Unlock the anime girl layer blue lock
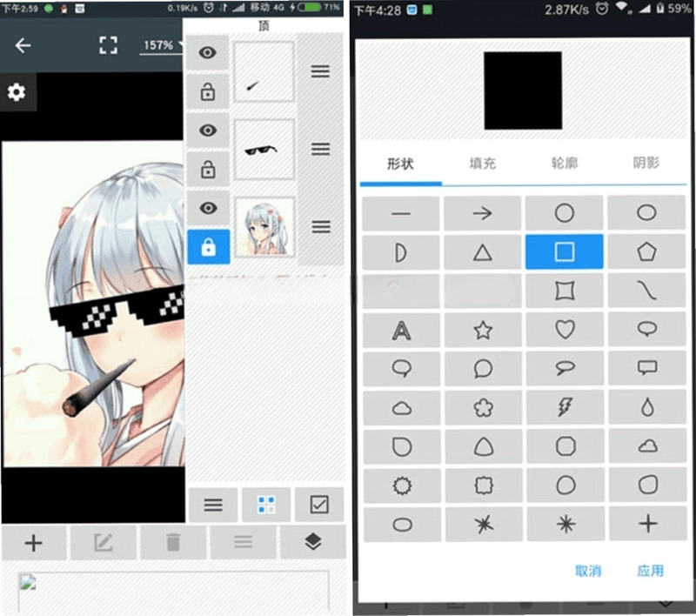This screenshot has width=696, height=616. coord(209,247)
